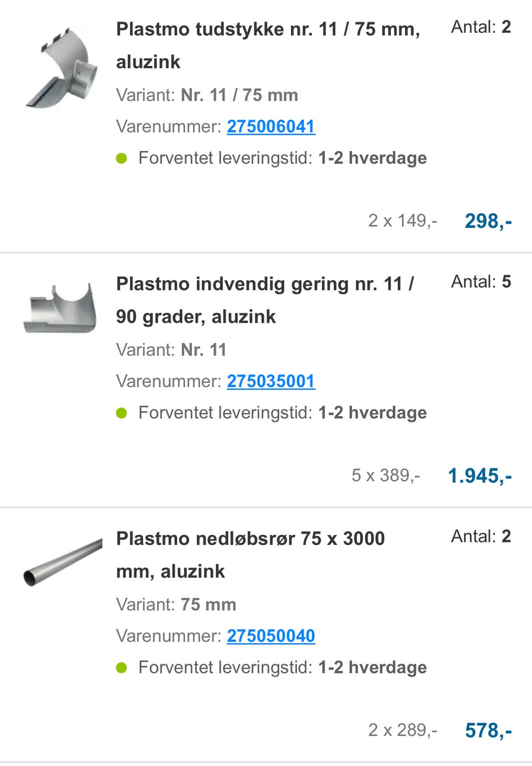Click the green stock dot for nedløbsrør
Viewport: 532px width, 766px height.
[x=122, y=668]
